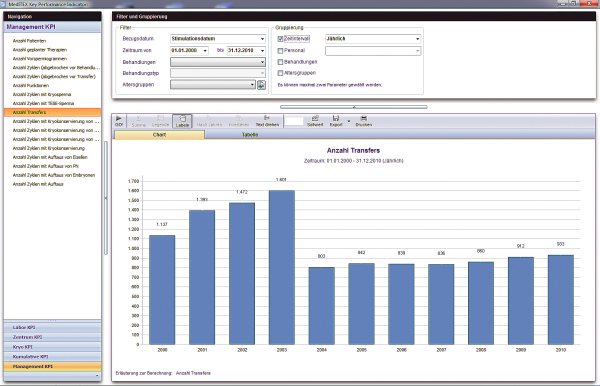Screen dimensions: 600x386
Task: Select Anzahl Vorspermiogrammen item
Action: point(40,59)
